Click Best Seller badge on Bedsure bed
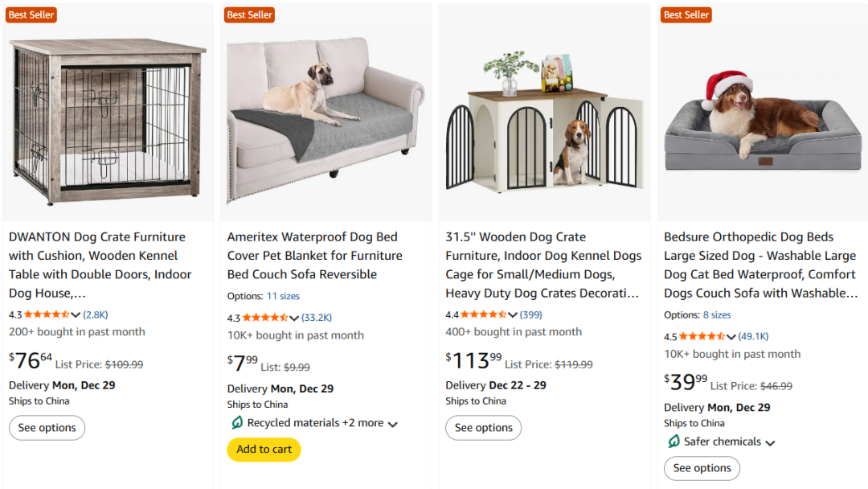868x489 pixels. pyautogui.click(x=686, y=14)
